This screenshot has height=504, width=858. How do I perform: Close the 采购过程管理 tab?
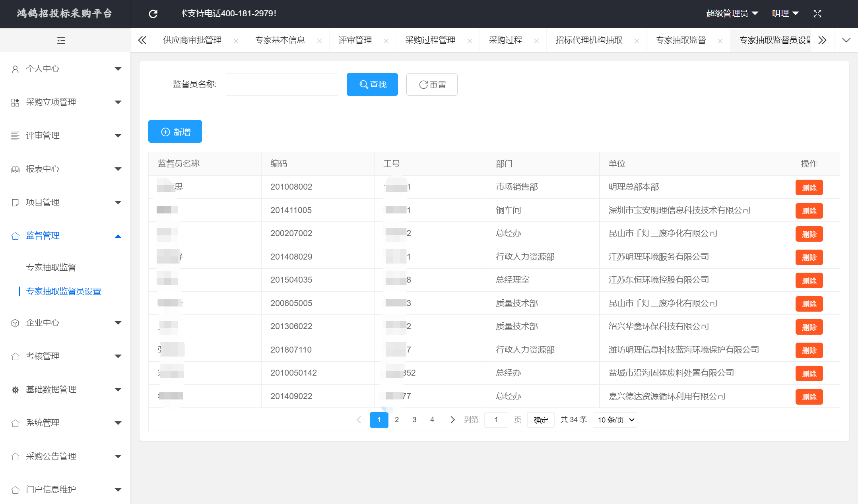tap(470, 41)
